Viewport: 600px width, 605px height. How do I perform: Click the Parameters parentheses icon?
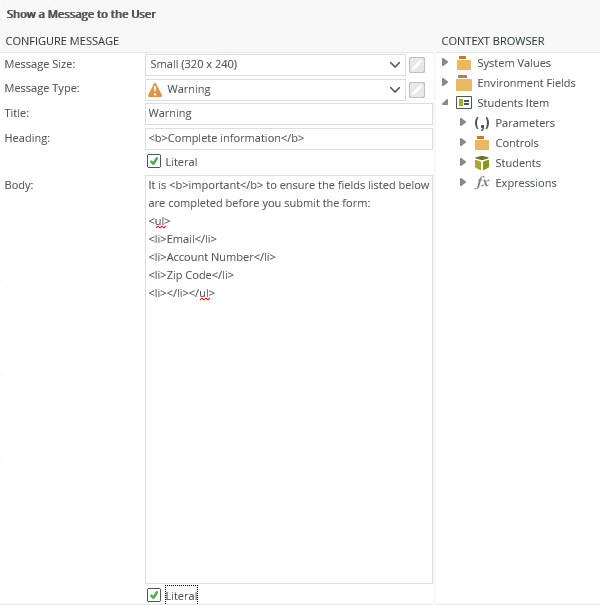click(481, 123)
